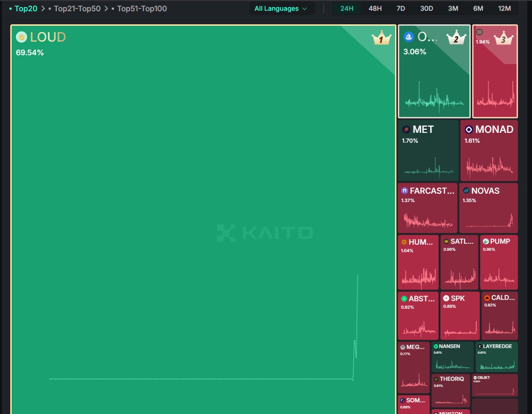
Task: Select the 24H timeframe tab
Action: (347, 8)
